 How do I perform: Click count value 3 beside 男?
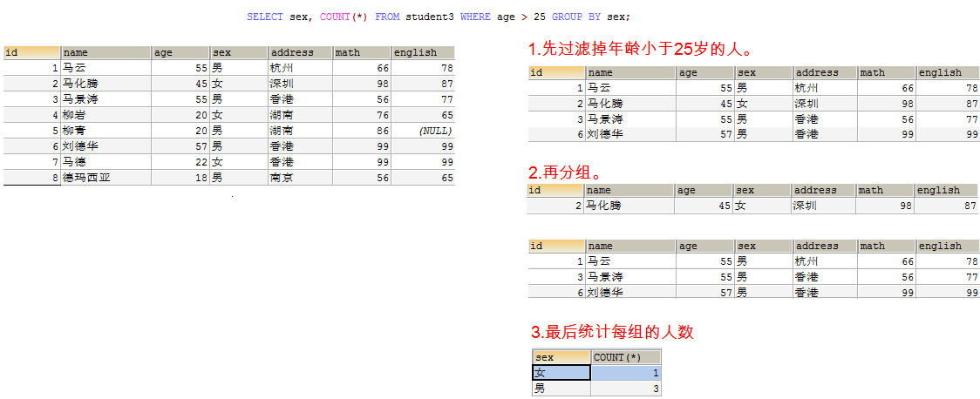[626, 389]
